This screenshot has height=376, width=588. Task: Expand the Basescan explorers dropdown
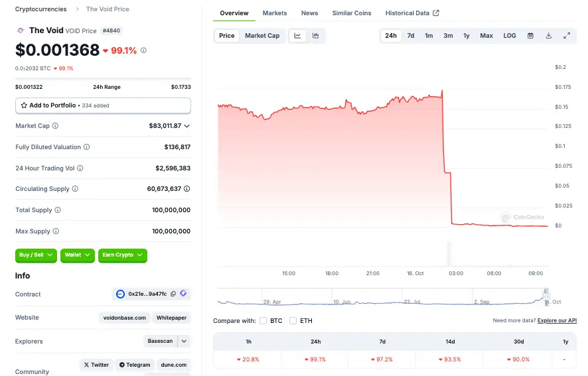pyautogui.click(x=184, y=341)
